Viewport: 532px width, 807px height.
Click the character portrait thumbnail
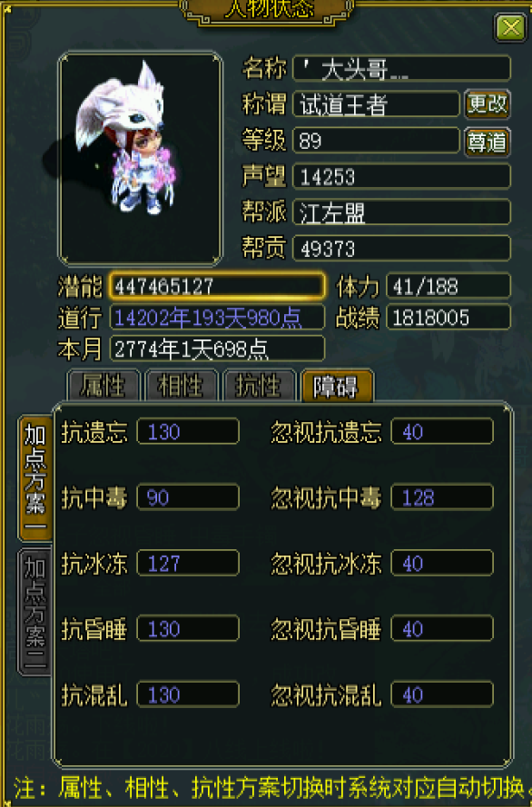[x=140, y=158]
